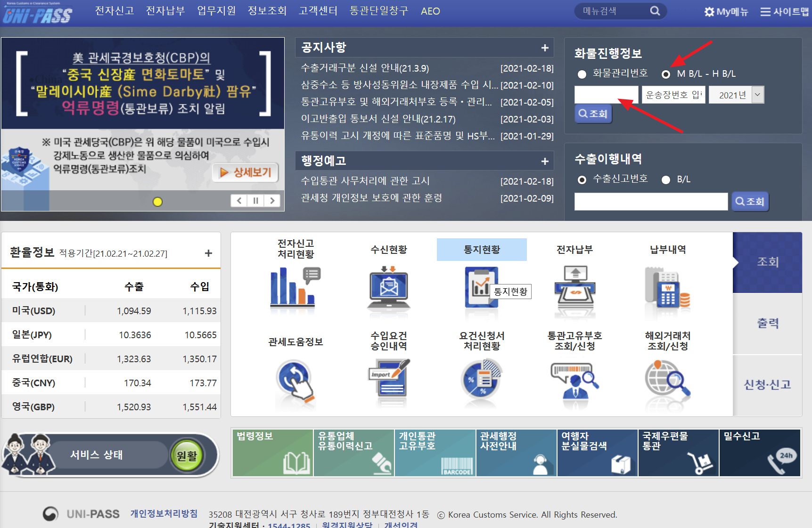Click the 수출이행내역 search input field

click(x=650, y=202)
